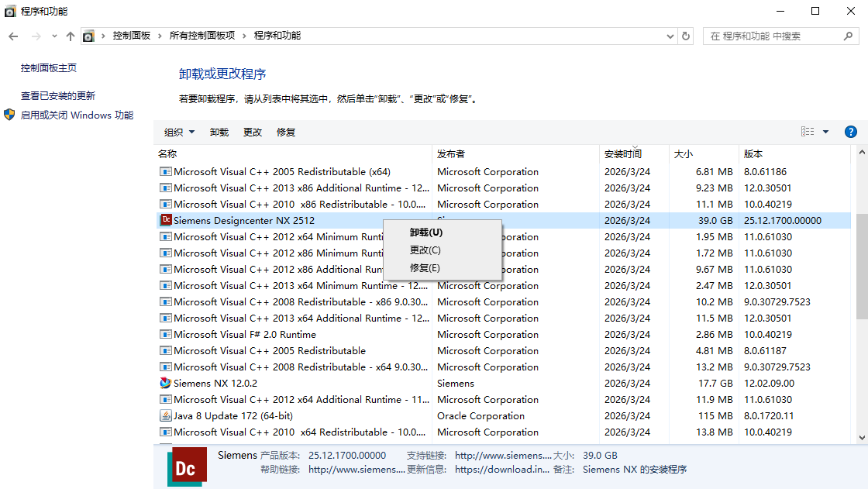This screenshot has height=489, width=868.
Task: Click 所有控制面板项 in the breadcrumb
Action: [x=202, y=36]
